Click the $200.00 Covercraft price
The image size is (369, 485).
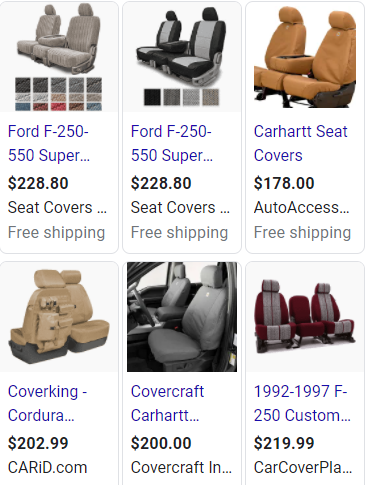pyautogui.click(x=161, y=443)
